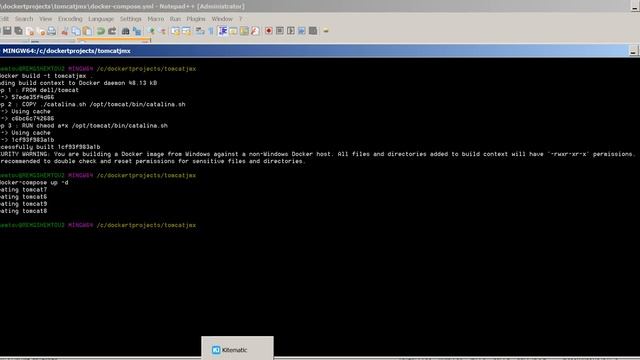Click the 'RUN chmod a+x' step line
This screenshot has width=640, height=360.
click(x=84, y=126)
